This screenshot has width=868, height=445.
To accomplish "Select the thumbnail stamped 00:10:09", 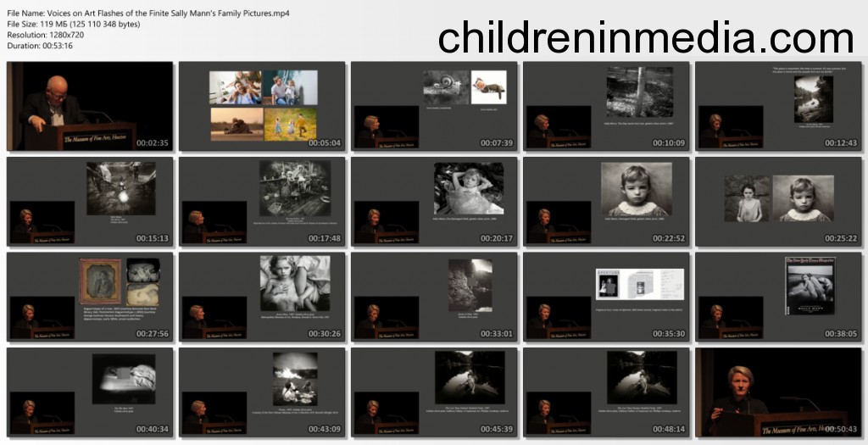I will pos(606,106).
